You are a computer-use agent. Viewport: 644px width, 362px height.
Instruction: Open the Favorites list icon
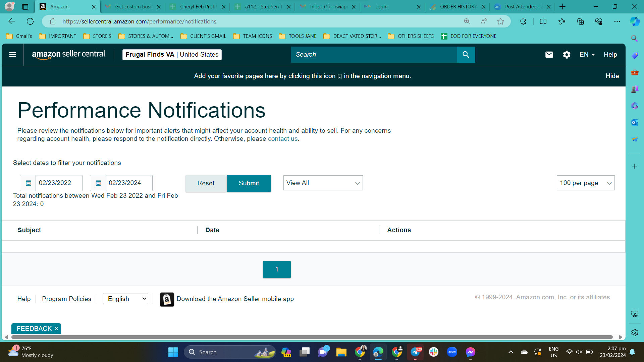click(562, 21)
